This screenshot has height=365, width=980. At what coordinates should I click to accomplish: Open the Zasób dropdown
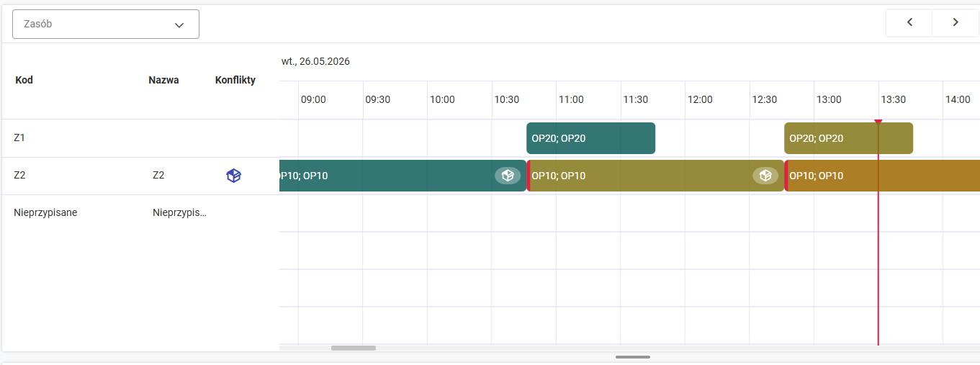(x=106, y=24)
